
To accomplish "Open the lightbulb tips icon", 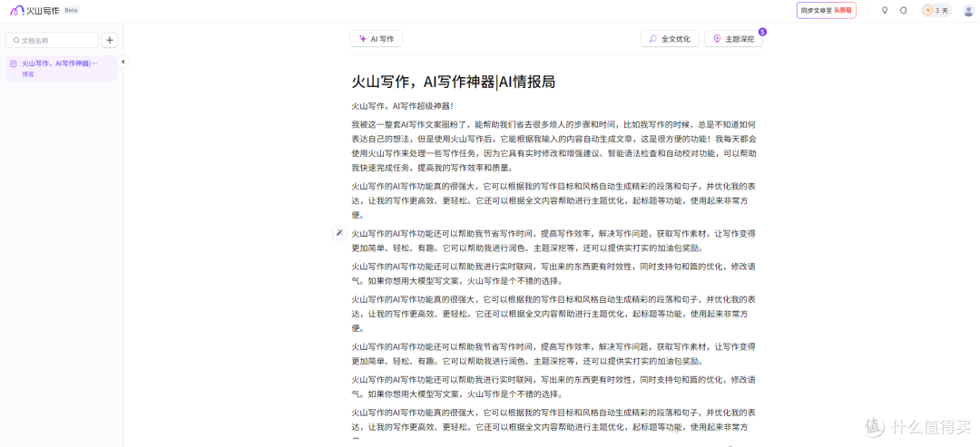I will 885,11.
